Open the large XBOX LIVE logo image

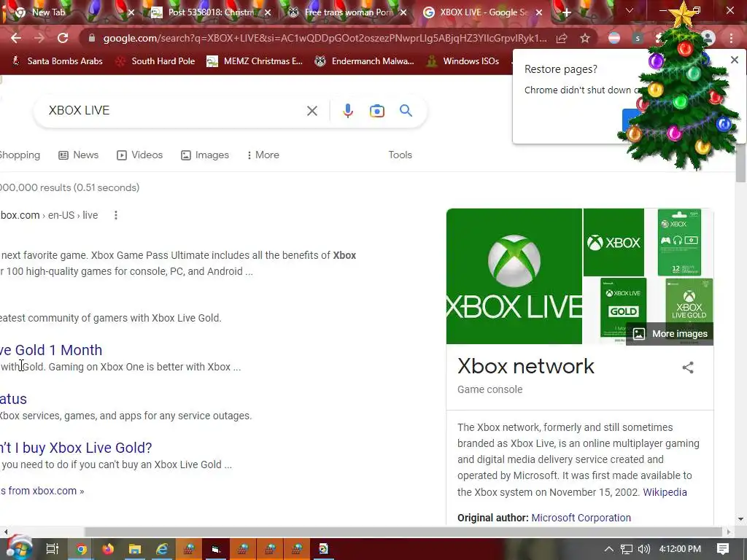click(x=514, y=276)
